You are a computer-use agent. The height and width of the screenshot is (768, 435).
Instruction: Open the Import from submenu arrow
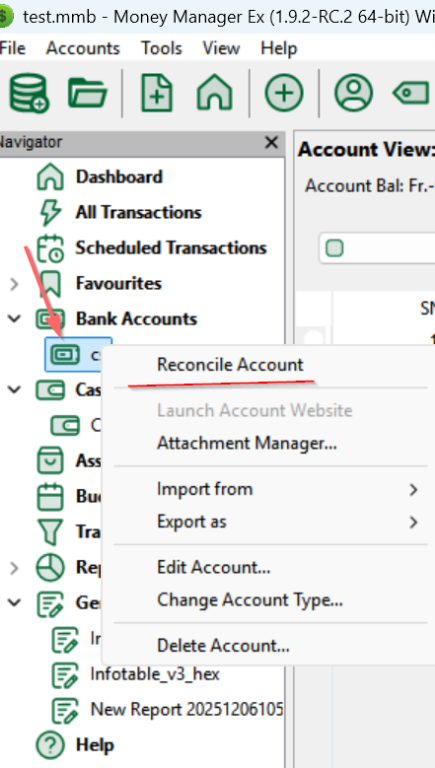pos(413,489)
